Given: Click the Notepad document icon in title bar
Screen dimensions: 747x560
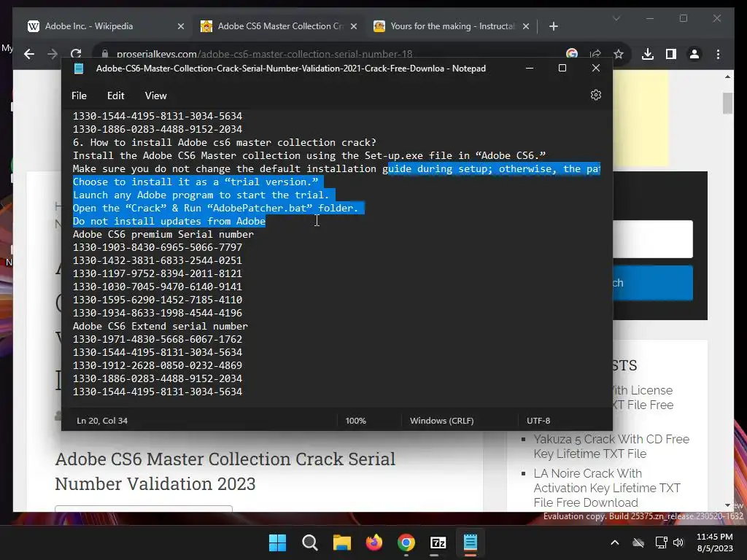Looking at the screenshot, I should coord(79,69).
